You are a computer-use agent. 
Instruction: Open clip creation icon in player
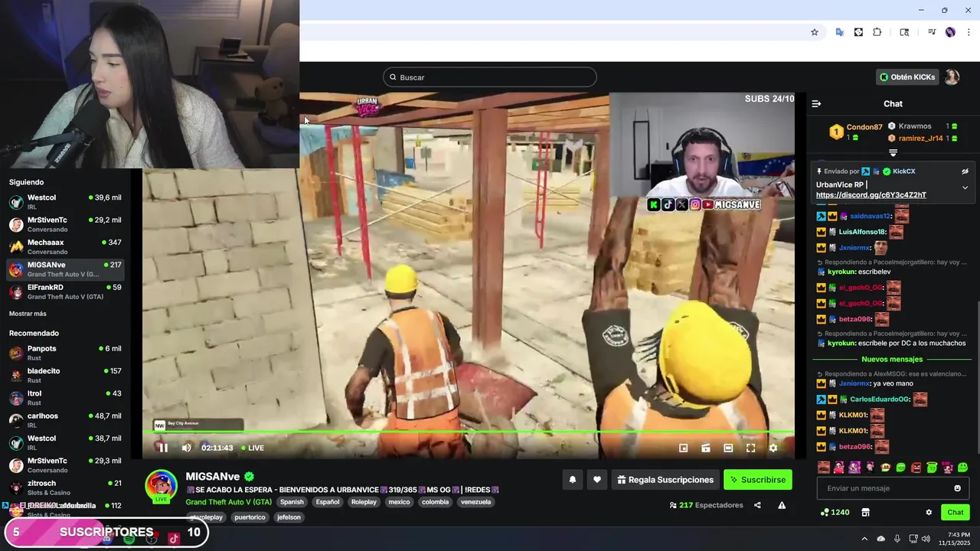706,448
